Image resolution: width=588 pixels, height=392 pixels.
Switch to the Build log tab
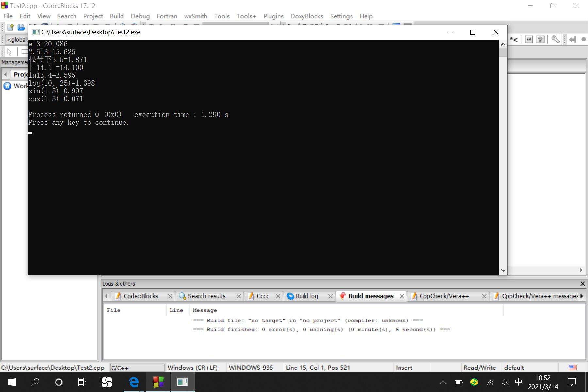306,296
